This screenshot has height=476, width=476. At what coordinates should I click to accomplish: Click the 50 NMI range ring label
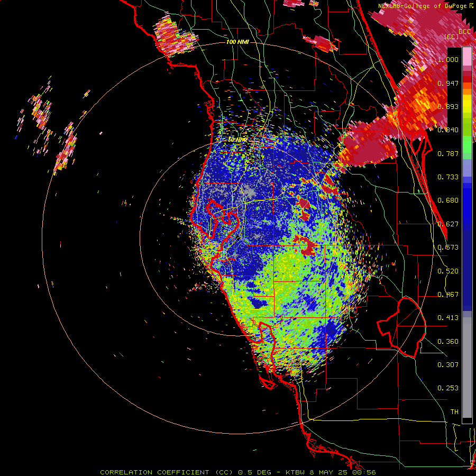[x=237, y=140]
